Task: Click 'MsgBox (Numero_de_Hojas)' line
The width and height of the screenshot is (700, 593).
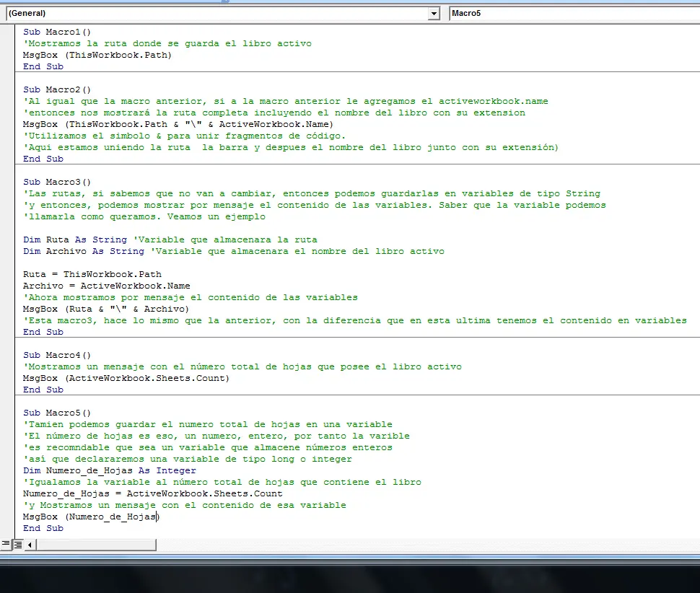Action: pos(92,517)
